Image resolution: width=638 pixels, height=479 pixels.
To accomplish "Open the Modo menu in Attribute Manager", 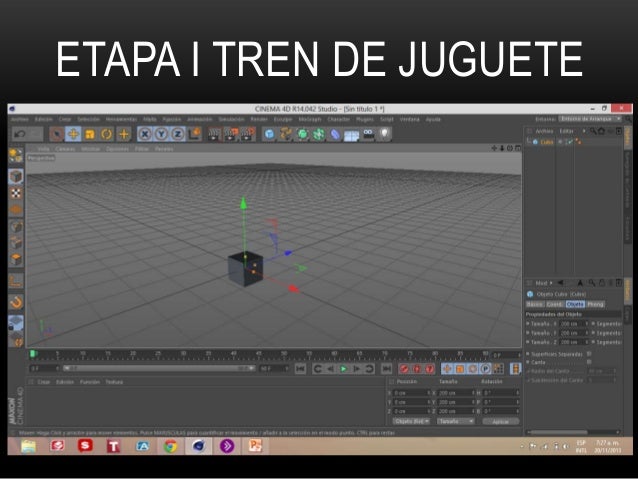I will [543, 283].
